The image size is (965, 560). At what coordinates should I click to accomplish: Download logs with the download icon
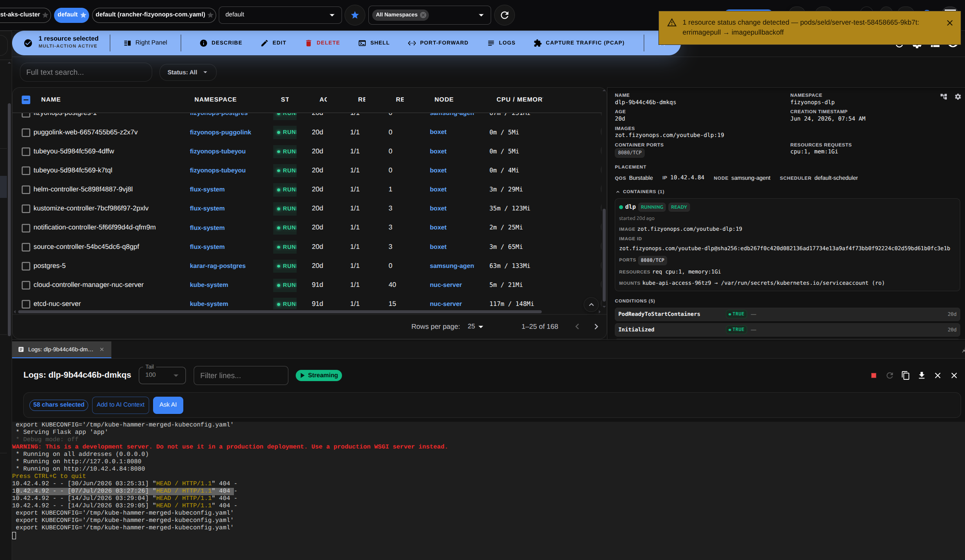click(x=921, y=375)
